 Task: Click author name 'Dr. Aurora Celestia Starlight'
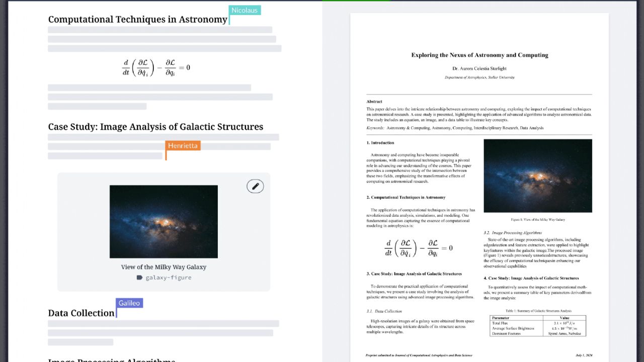pyautogui.click(x=479, y=68)
